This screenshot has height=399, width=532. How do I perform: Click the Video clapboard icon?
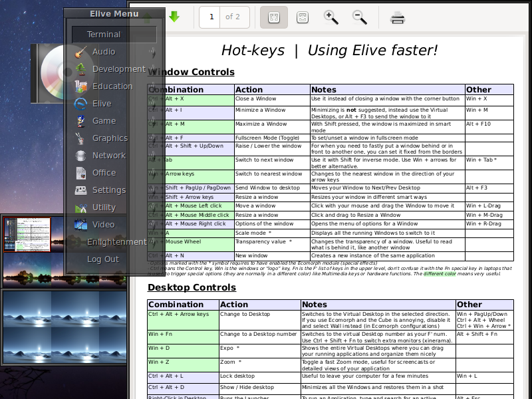coord(80,225)
